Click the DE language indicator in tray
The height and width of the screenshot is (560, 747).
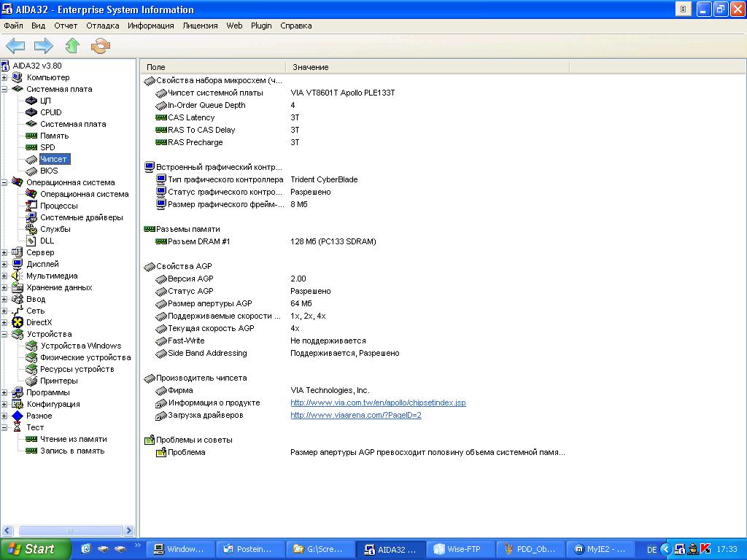coord(651,550)
